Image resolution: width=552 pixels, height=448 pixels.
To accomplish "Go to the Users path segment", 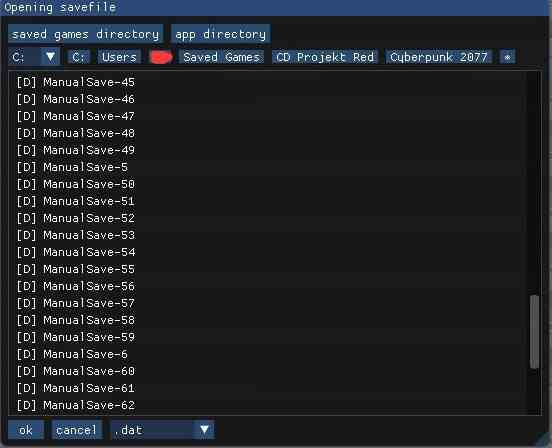I will [119, 57].
